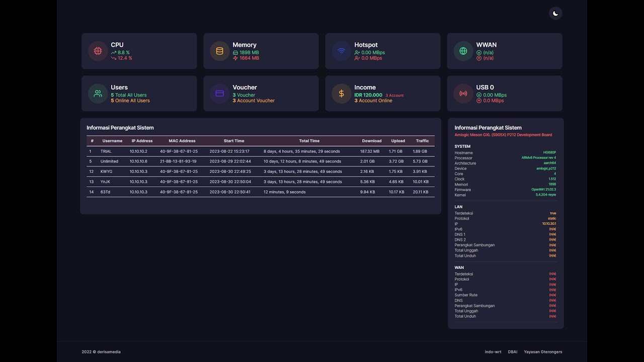The width and height of the screenshot is (644, 362).
Task: Click the Hotspot wifi icon
Action: click(x=341, y=51)
